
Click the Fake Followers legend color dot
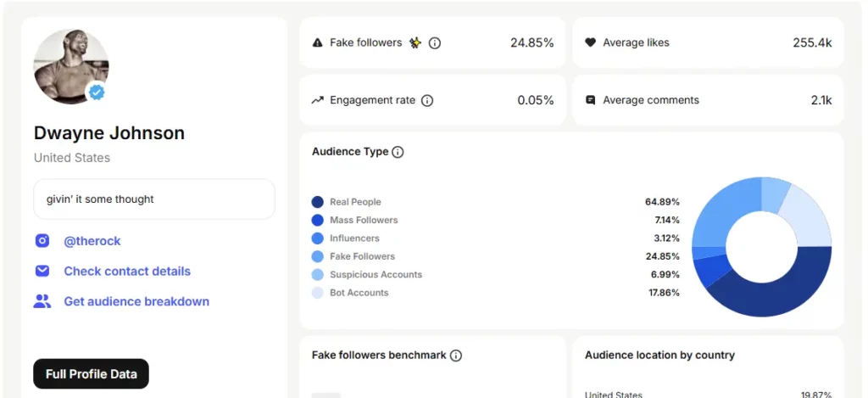coord(318,256)
